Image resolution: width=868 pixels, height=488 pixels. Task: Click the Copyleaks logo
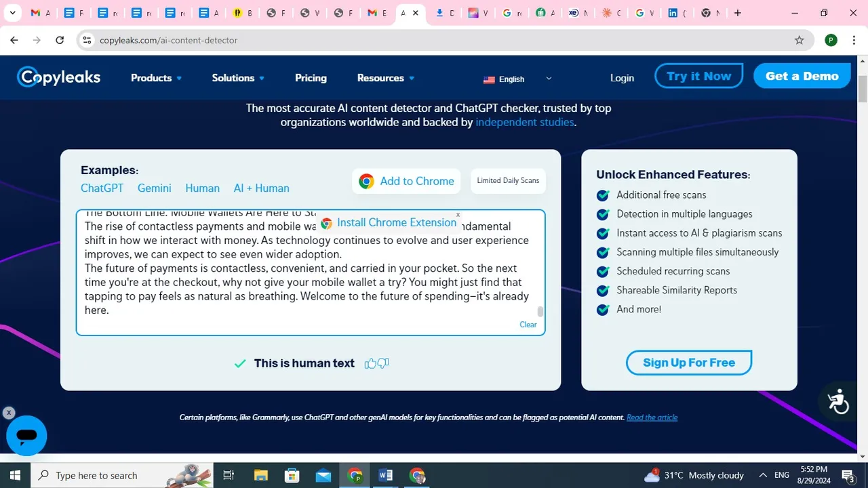59,77
